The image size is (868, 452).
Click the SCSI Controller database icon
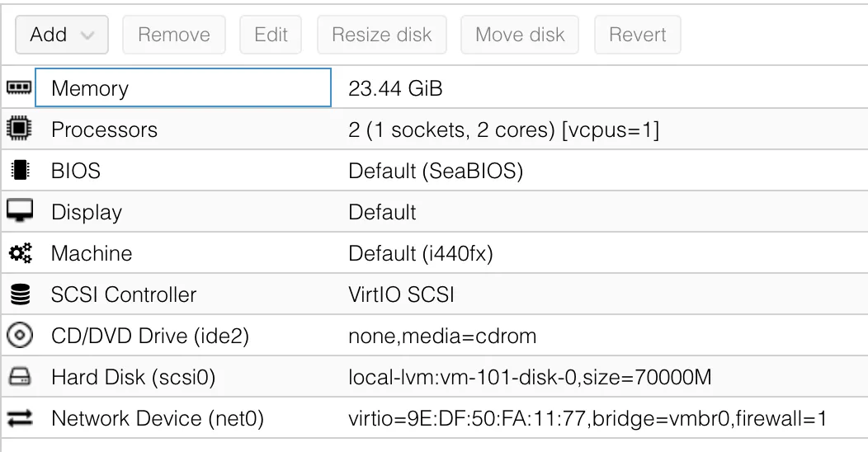[18, 294]
